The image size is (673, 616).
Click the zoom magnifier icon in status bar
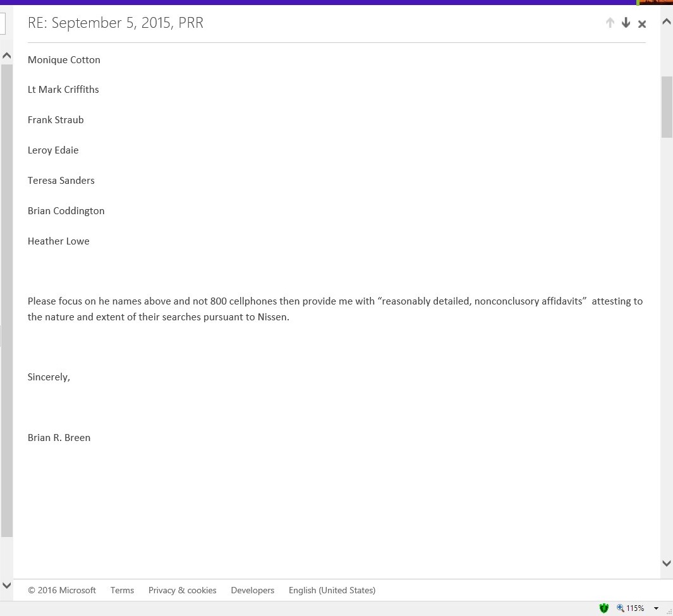tap(620, 608)
